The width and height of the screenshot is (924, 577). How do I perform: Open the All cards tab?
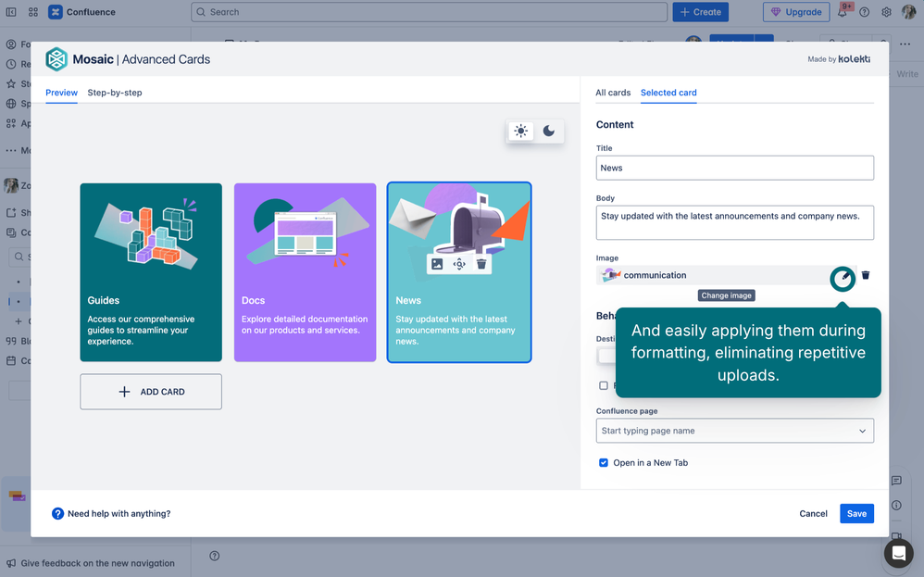pos(613,93)
